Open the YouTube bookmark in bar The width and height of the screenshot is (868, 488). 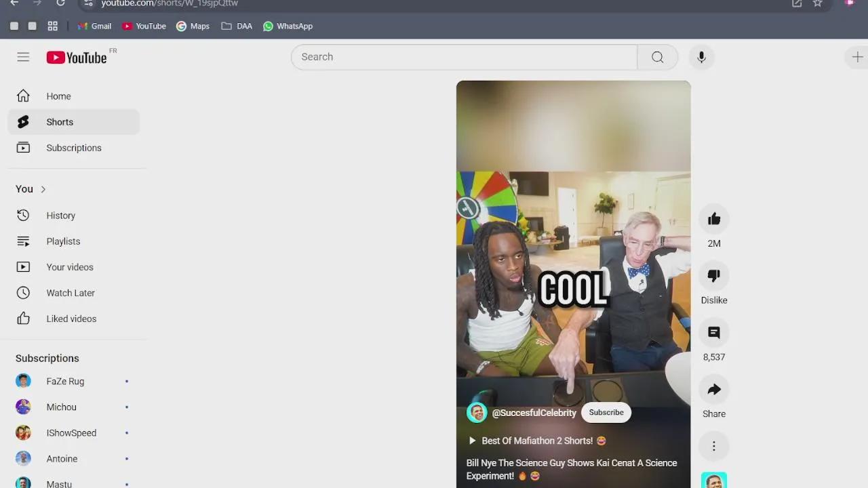(144, 26)
